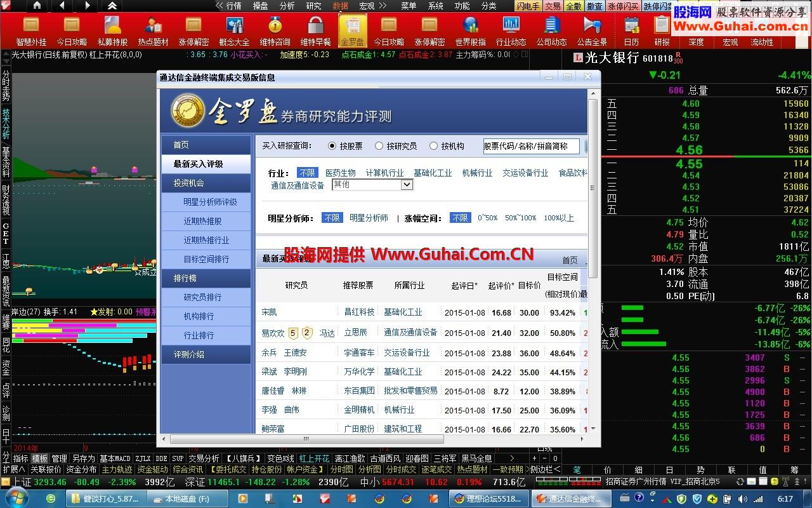Open the 系统 top menu

(435, 6)
